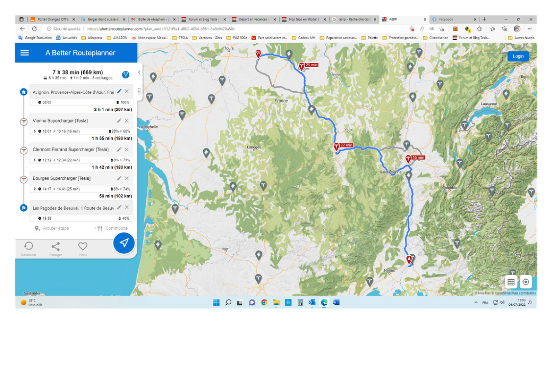Recalculate the route with Recalculer
This screenshot has height=392, width=554.
coord(28,249)
